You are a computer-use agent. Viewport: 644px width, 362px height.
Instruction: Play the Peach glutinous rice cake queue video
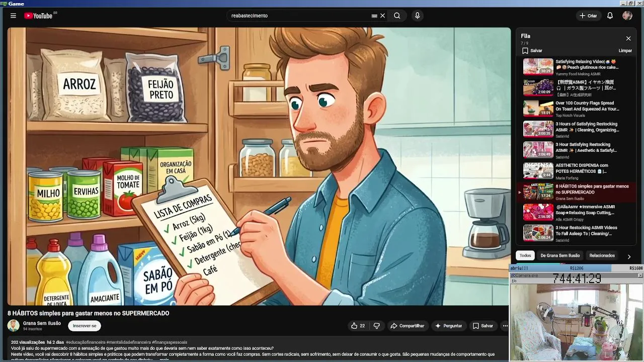(x=576, y=67)
